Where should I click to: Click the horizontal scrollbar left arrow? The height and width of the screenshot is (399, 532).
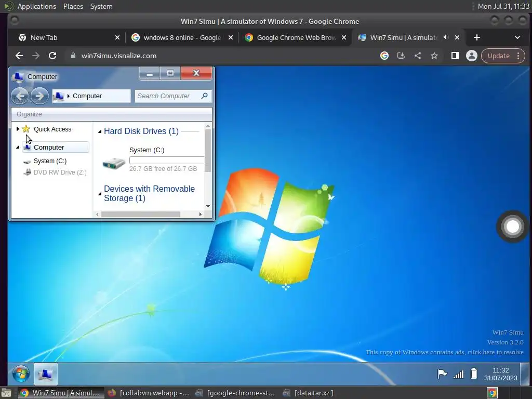(97, 214)
